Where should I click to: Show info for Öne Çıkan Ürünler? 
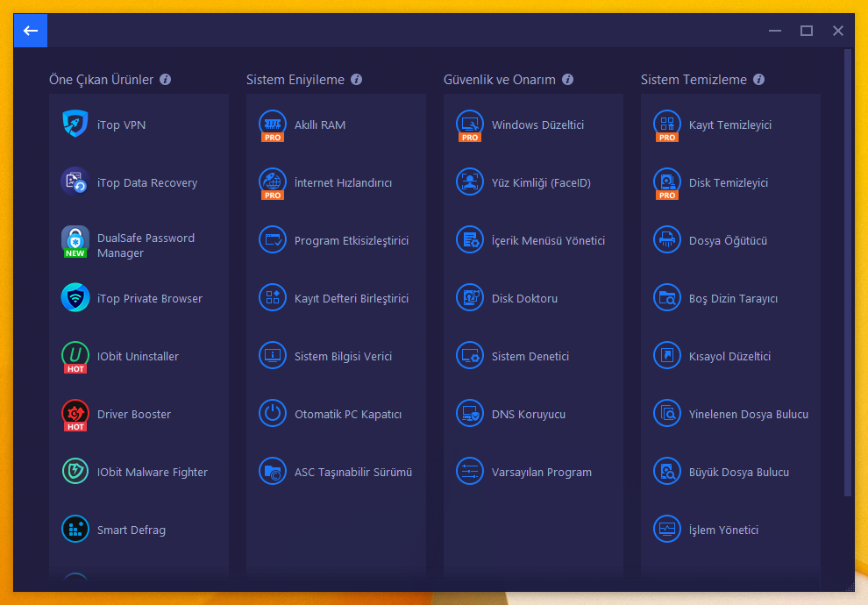165,80
